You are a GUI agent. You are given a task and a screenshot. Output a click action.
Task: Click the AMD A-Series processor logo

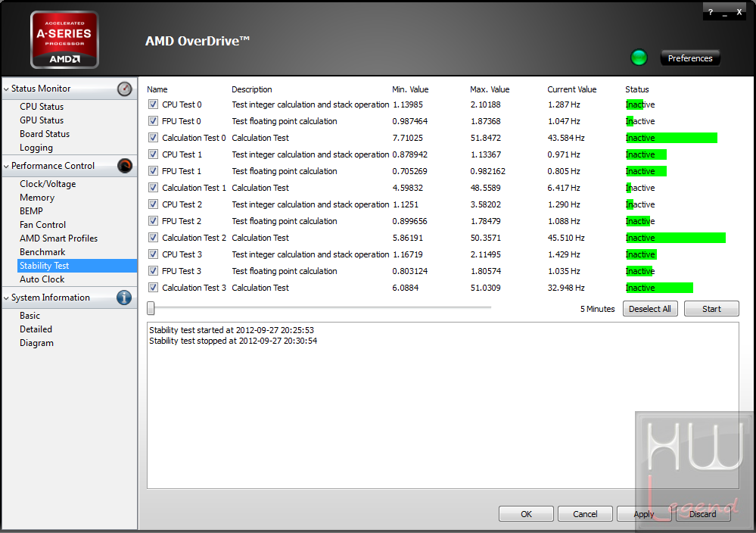pyautogui.click(x=64, y=39)
